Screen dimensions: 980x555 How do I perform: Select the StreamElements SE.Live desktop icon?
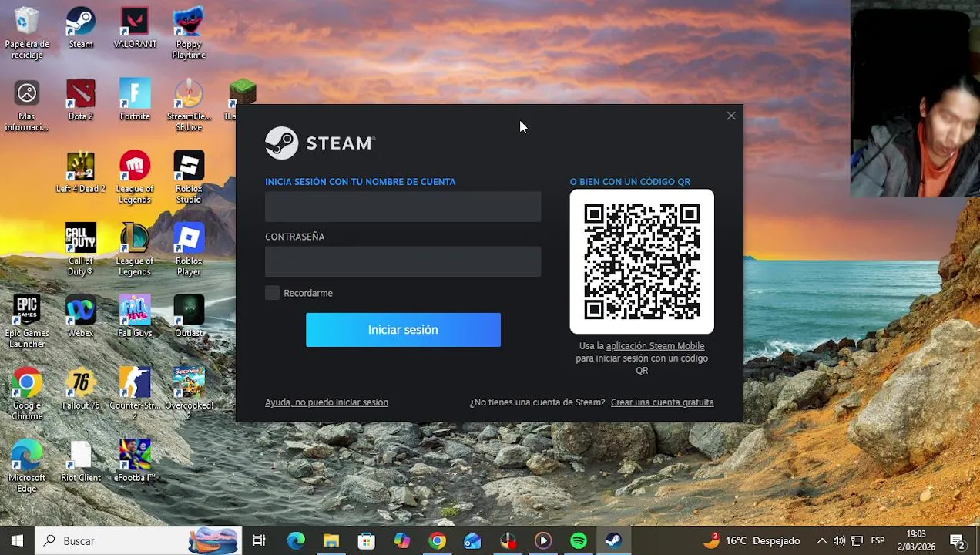[x=189, y=106]
